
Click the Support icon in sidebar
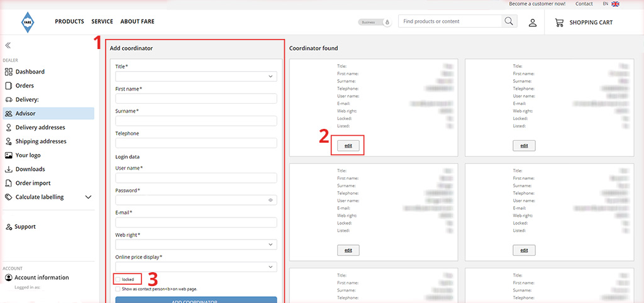(9, 227)
